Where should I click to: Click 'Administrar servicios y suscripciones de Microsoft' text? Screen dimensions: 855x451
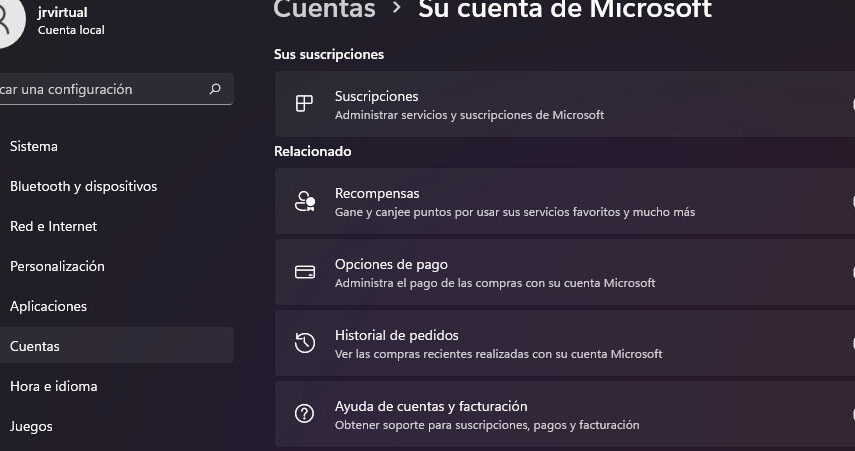coord(469,115)
